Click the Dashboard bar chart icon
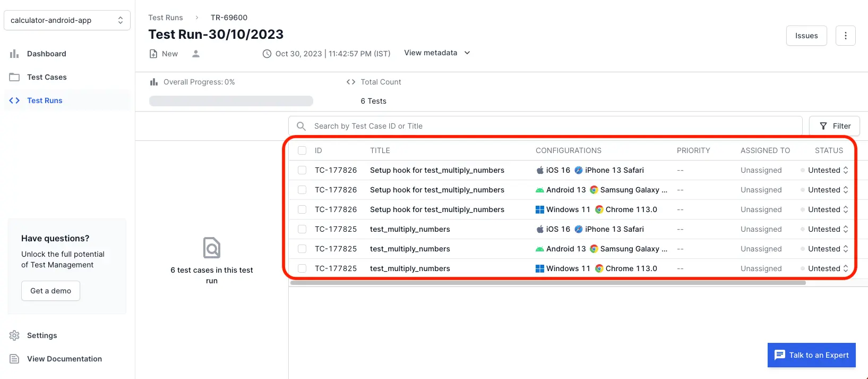 click(14, 54)
